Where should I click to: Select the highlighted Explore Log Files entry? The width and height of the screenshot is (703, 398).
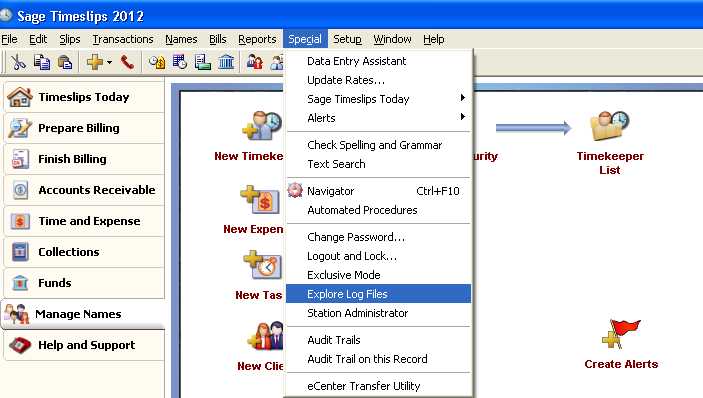click(x=378, y=294)
